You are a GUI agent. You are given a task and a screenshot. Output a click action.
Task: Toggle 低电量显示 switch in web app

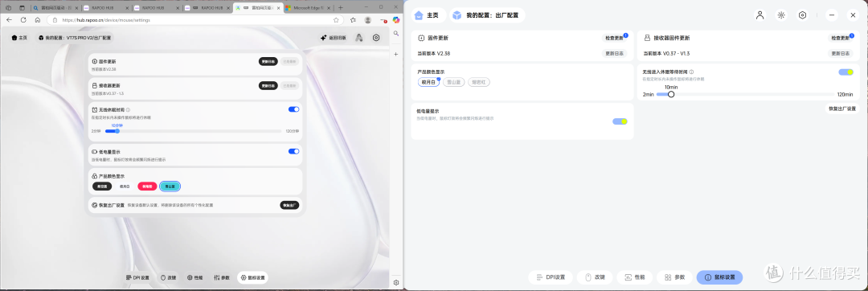294,151
